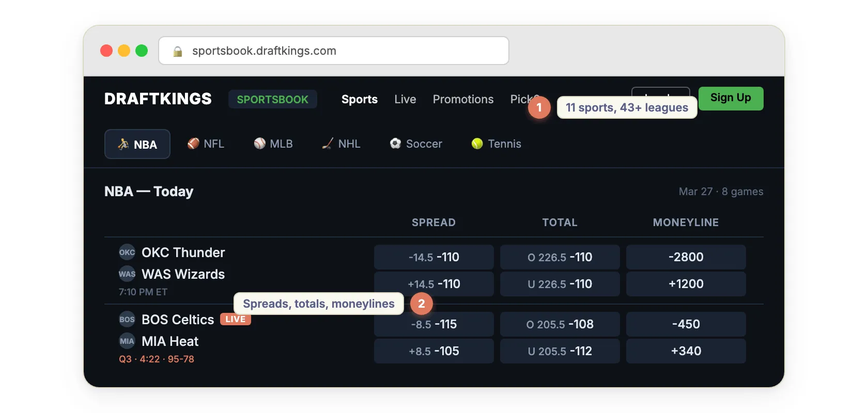Screen dimensions: 868x413
Task: Click the DRAFTKINGS logo
Action: click(x=158, y=99)
